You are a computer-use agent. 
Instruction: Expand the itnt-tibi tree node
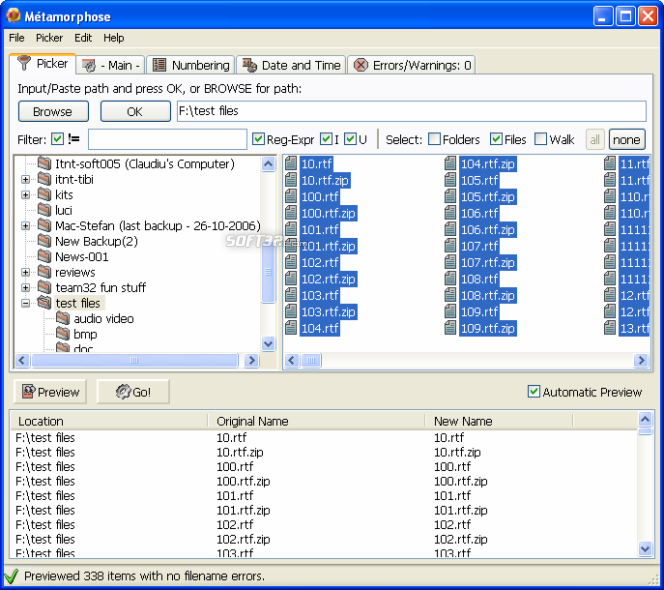[x=25, y=180]
